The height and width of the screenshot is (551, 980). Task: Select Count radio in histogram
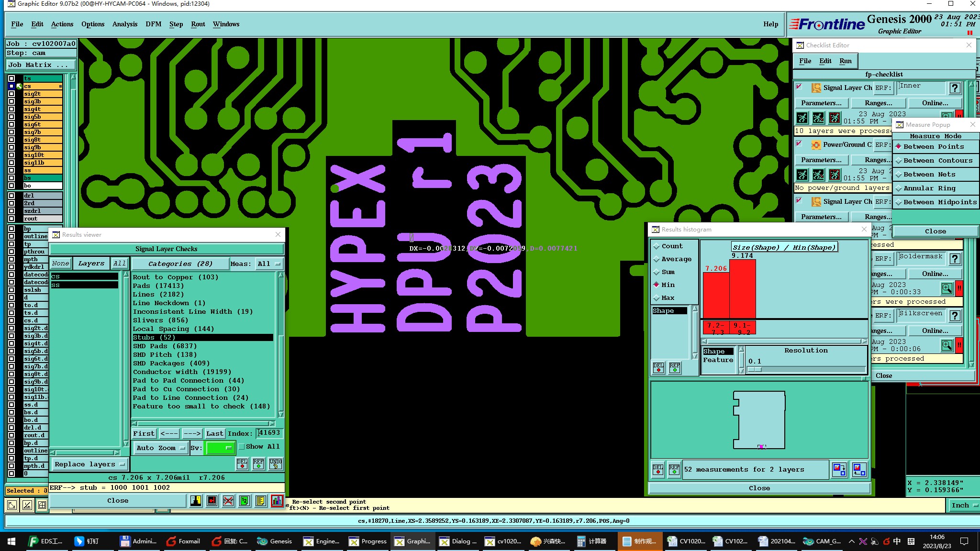[668, 246]
